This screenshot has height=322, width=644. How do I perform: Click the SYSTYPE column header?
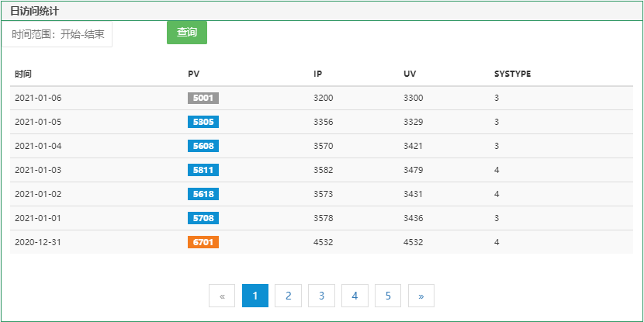pos(512,74)
